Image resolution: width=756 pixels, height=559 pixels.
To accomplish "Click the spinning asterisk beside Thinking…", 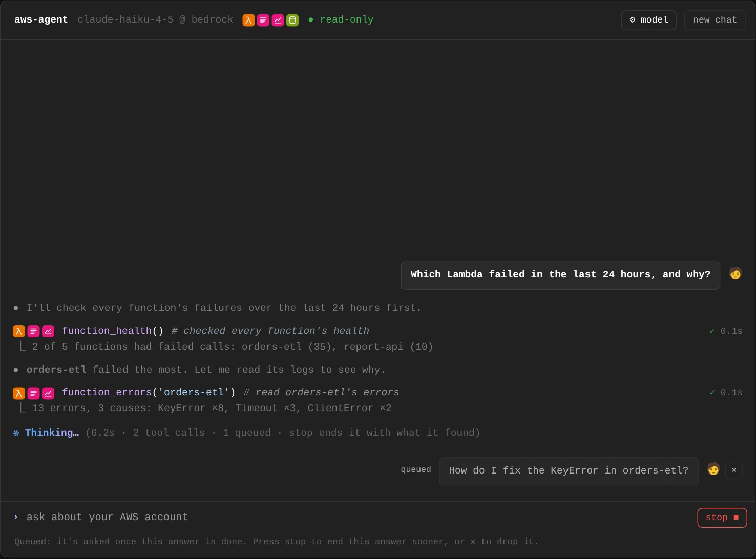I will pyautogui.click(x=16, y=433).
